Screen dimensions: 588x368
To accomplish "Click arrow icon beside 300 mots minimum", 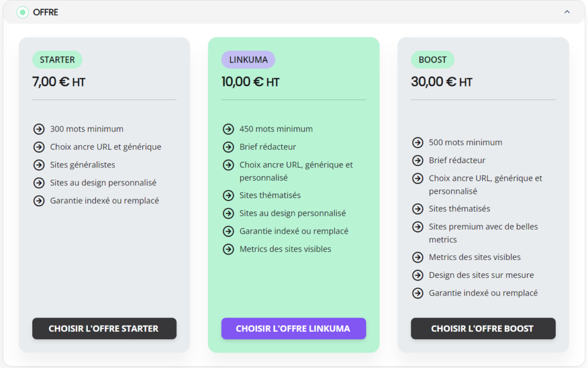I will [x=38, y=129].
